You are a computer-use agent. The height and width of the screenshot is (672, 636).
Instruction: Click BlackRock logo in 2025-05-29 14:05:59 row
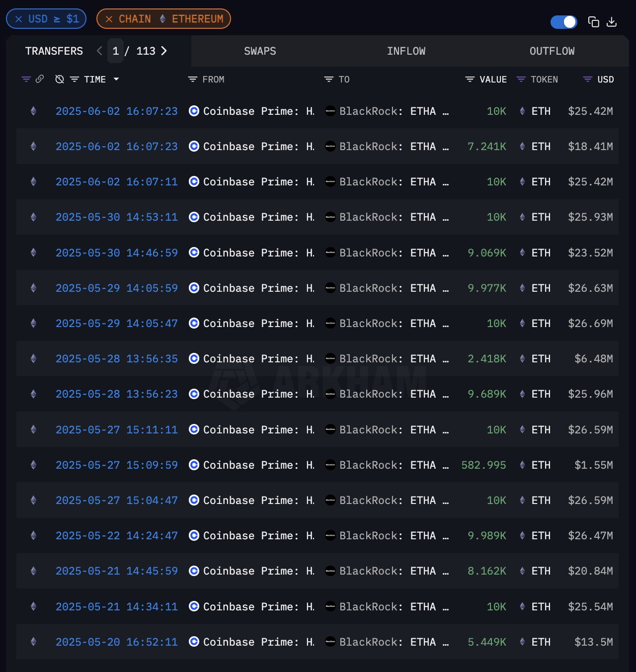point(330,288)
